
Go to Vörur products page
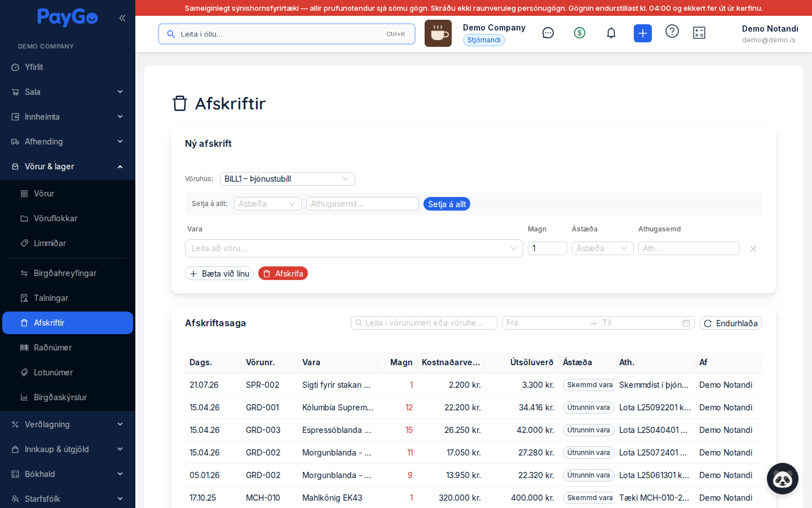coord(68,194)
